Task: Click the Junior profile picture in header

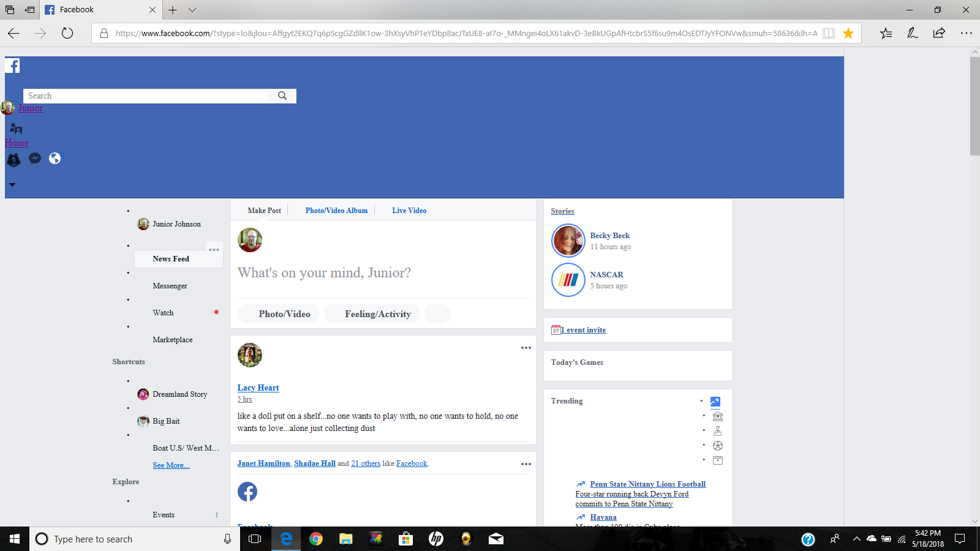Action: point(8,108)
